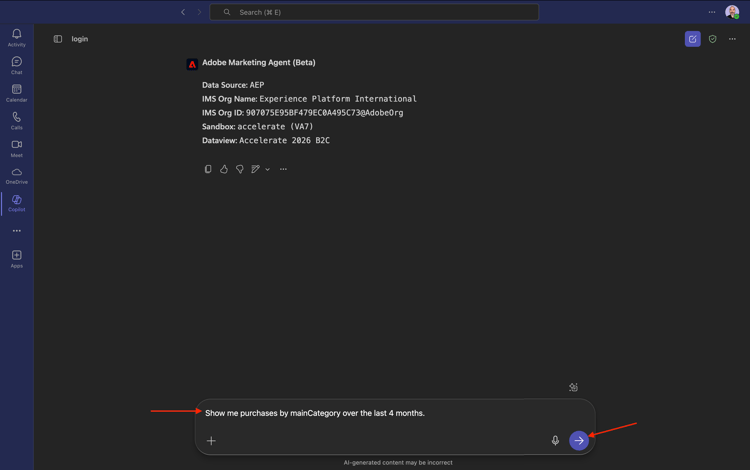Viewport: 750px width, 470px height.
Task: Open more actions under the response
Action: (283, 169)
